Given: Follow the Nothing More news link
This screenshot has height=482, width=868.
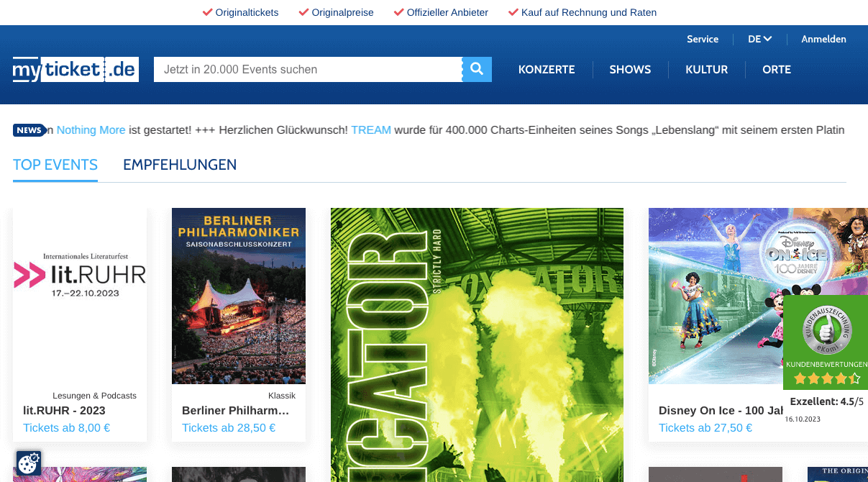Looking at the screenshot, I should click(91, 130).
